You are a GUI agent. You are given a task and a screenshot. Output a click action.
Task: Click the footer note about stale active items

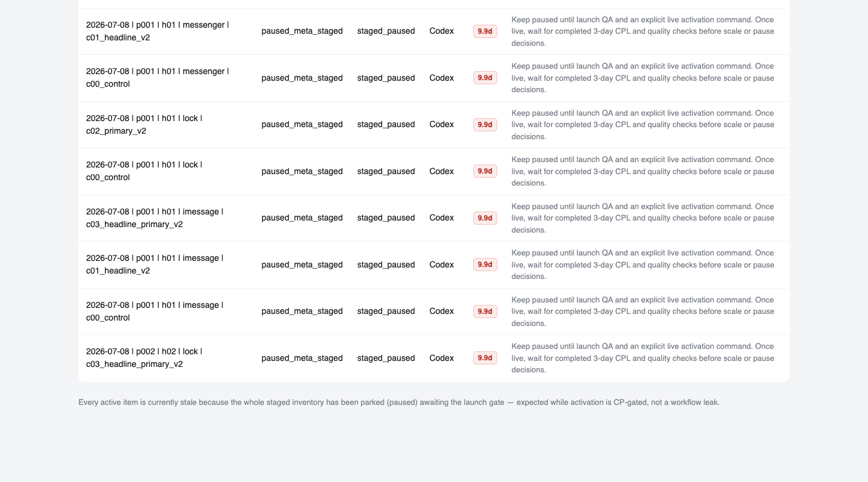[x=399, y=402]
